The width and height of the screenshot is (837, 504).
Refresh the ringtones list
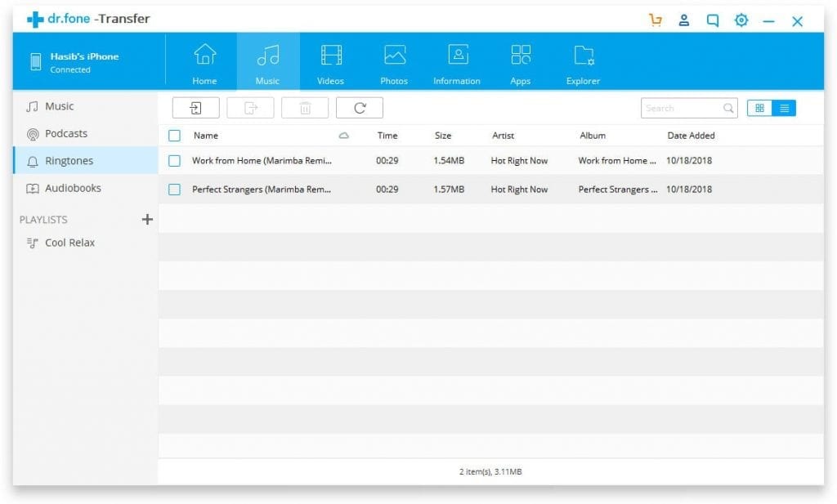coord(360,107)
